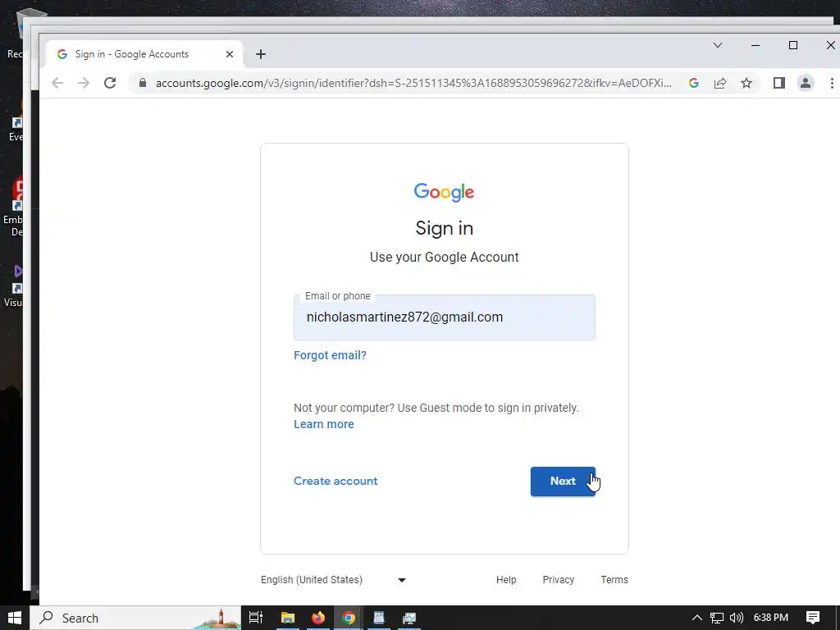Click the Google icon in the address bar

click(694, 83)
